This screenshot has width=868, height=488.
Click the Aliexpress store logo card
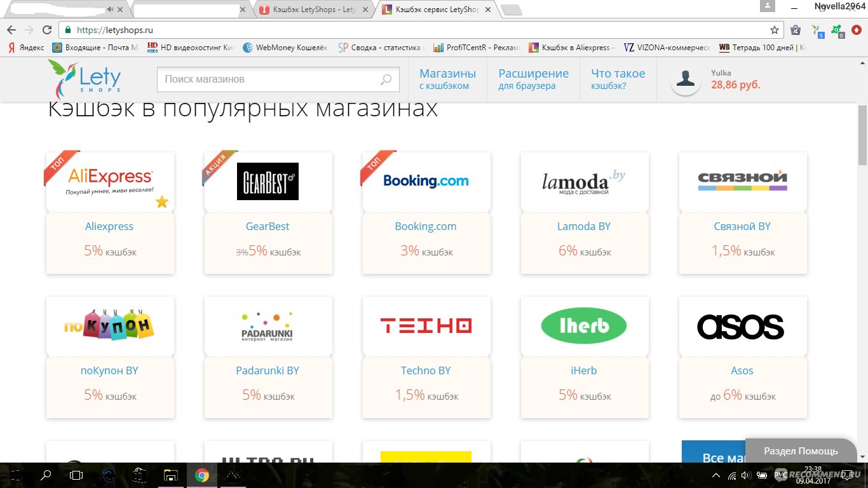tap(110, 182)
